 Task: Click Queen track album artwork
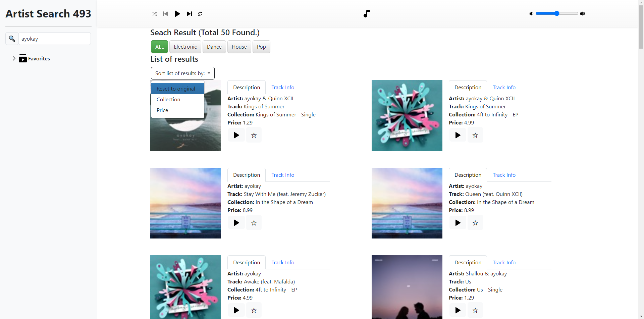pos(407,203)
